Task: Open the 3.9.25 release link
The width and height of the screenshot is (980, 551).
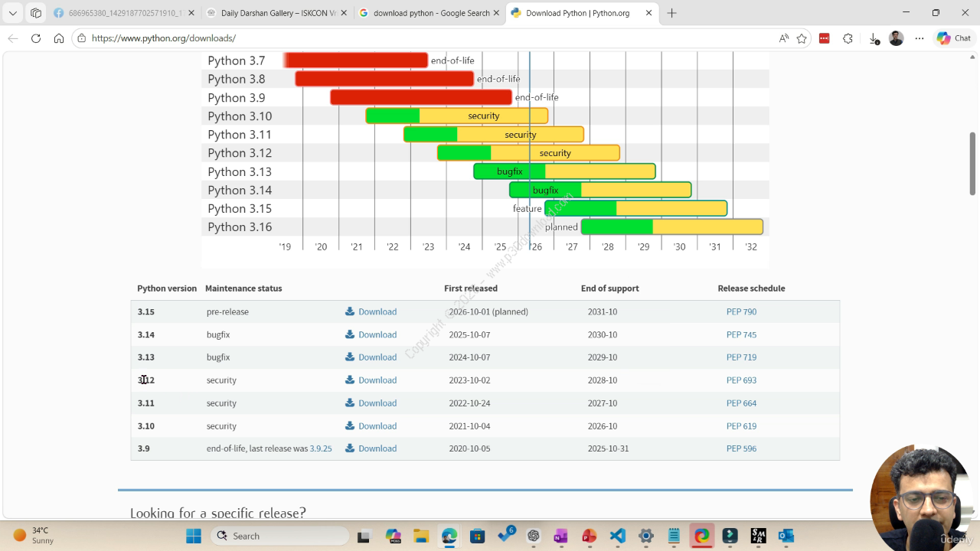Action: pyautogui.click(x=321, y=448)
